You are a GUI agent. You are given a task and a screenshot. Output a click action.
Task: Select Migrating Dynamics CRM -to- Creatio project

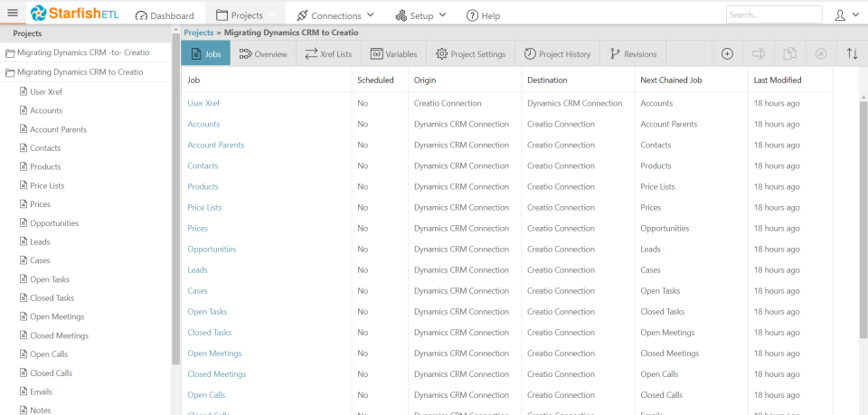tap(83, 52)
